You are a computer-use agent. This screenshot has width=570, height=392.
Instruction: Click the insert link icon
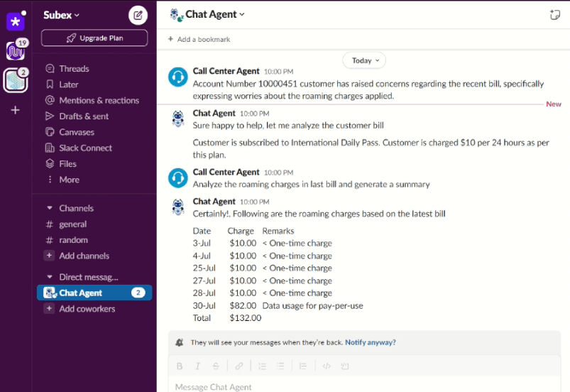(239, 366)
